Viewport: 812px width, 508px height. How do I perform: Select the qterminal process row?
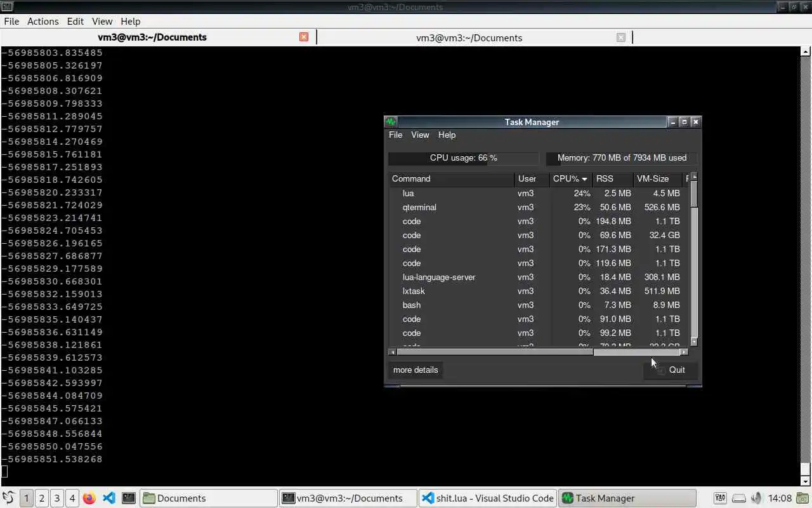[539, 207]
